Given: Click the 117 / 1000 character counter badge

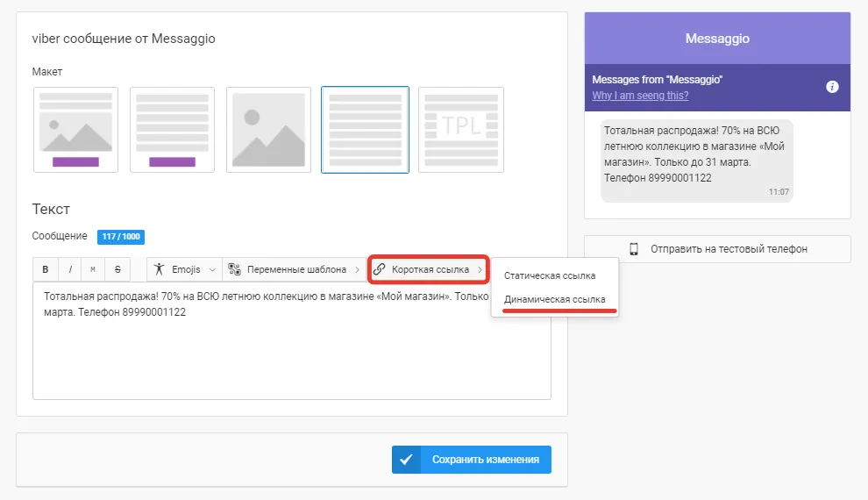Looking at the screenshot, I should pyautogui.click(x=121, y=237).
